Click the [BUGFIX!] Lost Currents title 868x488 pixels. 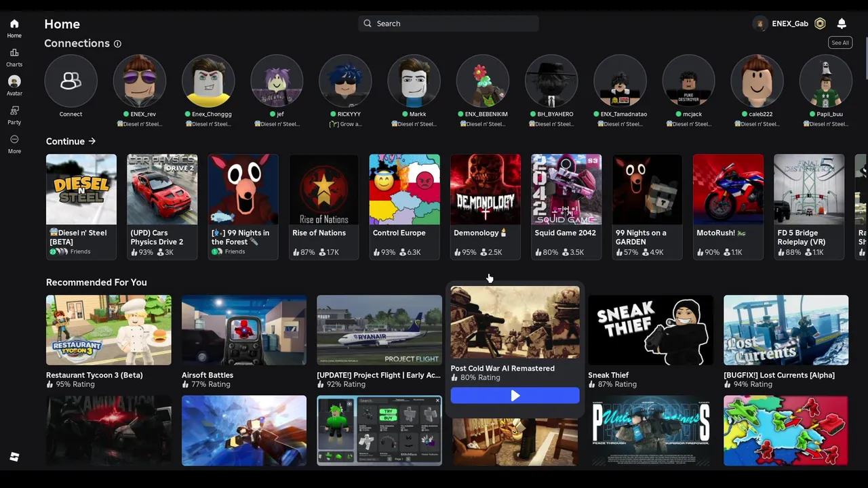779,375
